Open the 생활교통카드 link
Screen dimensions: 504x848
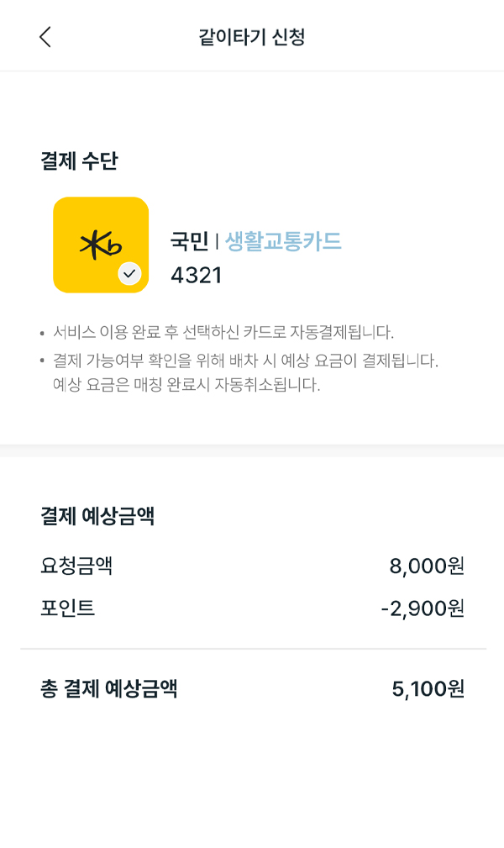click(283, 240)
